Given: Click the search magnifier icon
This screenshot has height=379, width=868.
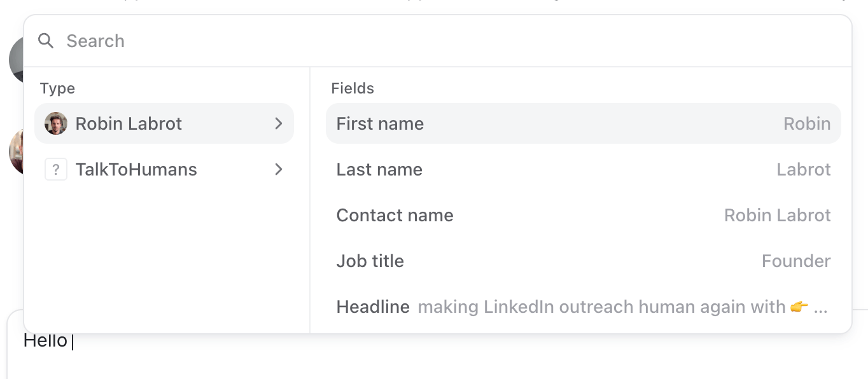Looking at the screenshot, I should click(46, 41).
